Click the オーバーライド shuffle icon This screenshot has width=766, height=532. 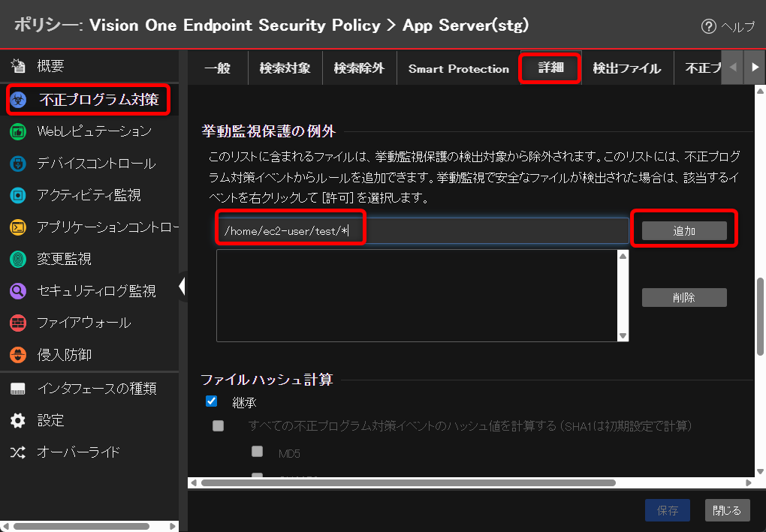click(18, 452)
